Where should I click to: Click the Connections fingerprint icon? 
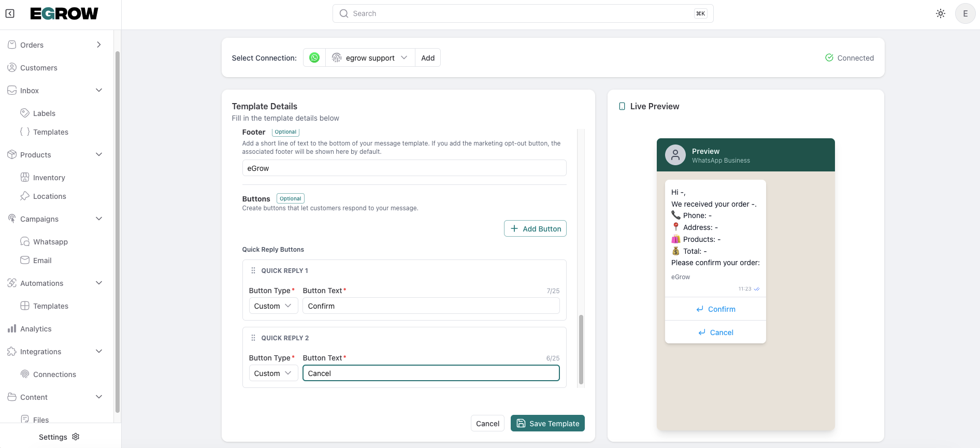click(25, 374)
